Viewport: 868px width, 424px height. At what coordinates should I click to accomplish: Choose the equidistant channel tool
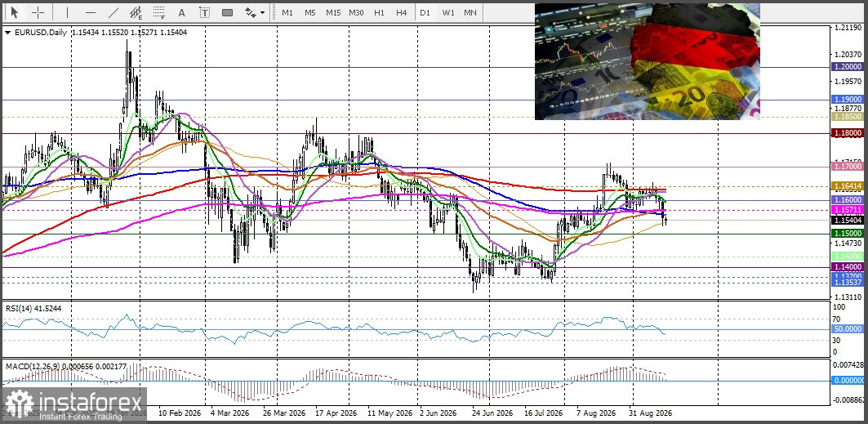136,12
